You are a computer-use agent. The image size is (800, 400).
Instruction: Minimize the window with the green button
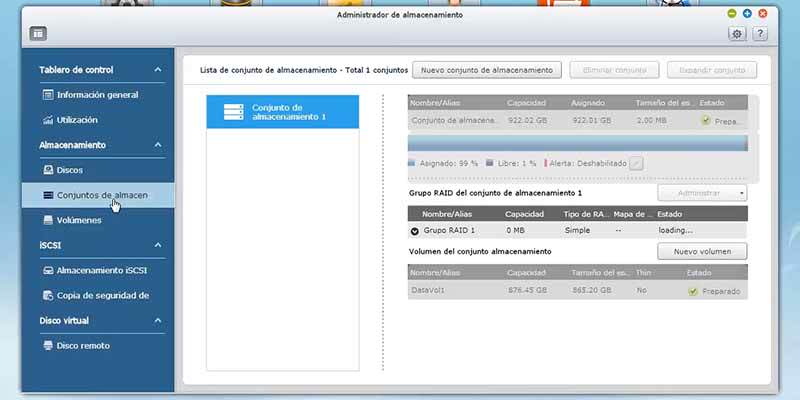732,14
